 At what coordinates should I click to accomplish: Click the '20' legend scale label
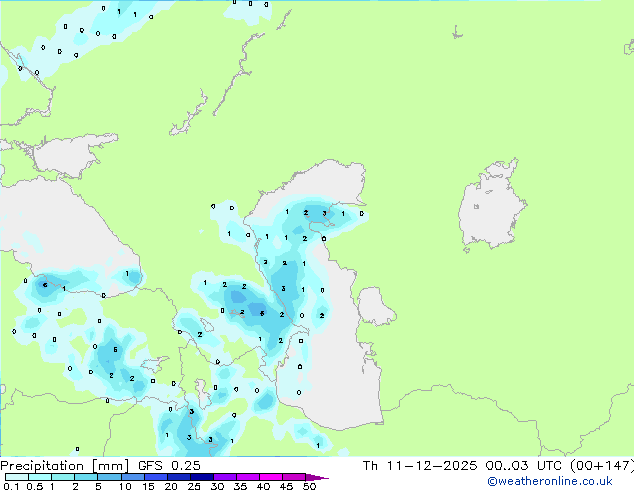pos(171,486)
